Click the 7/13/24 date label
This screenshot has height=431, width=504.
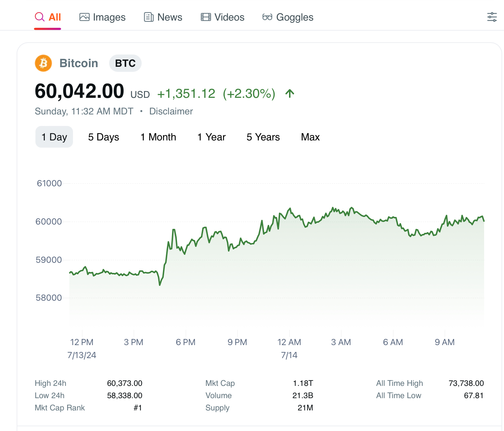click(82, 355)
